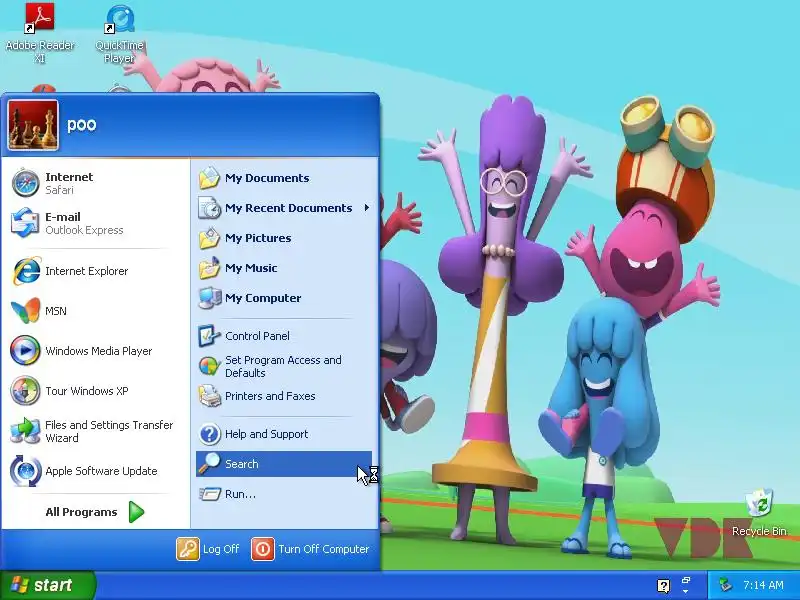Launch Safari from the Internet entry
This screenshot has width=800, height=600.
(x=26, y=183)
